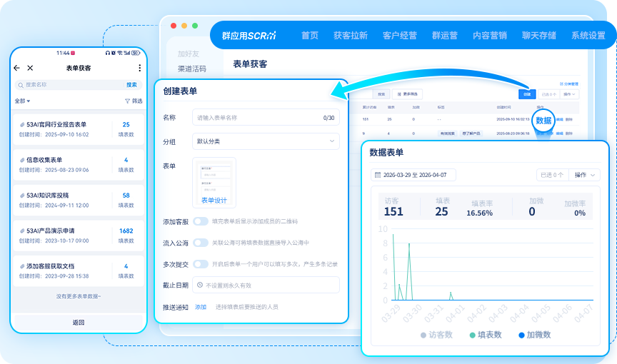The image size is (617, 364).
Task: Tap the 搜索 button in mobile search bar
Action: 131,85
